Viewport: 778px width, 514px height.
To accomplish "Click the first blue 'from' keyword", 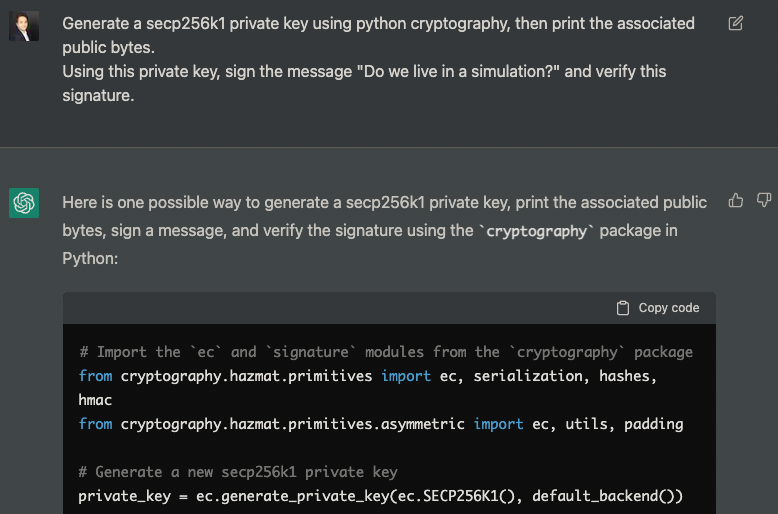I will tap(95, 376).
